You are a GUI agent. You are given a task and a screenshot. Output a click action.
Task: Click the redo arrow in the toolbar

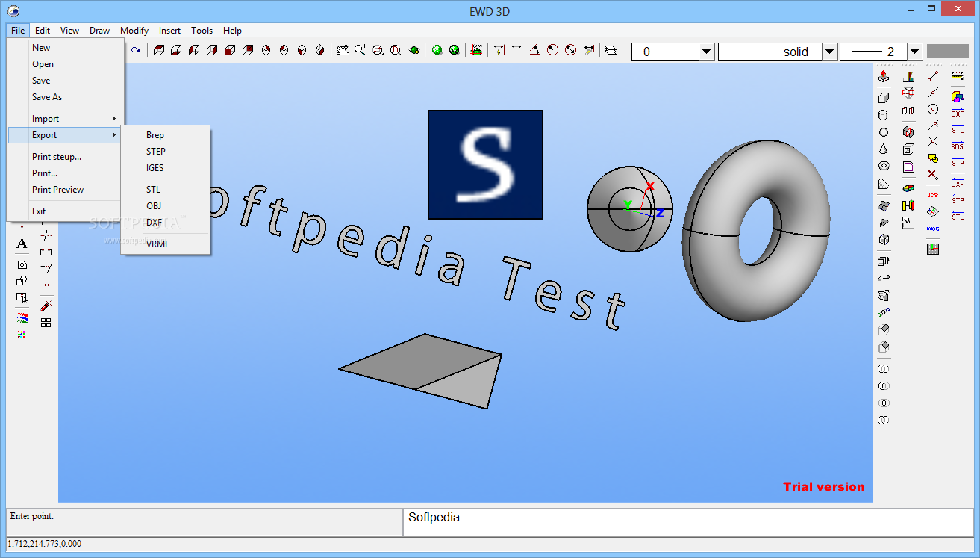[x=136, y=50]
